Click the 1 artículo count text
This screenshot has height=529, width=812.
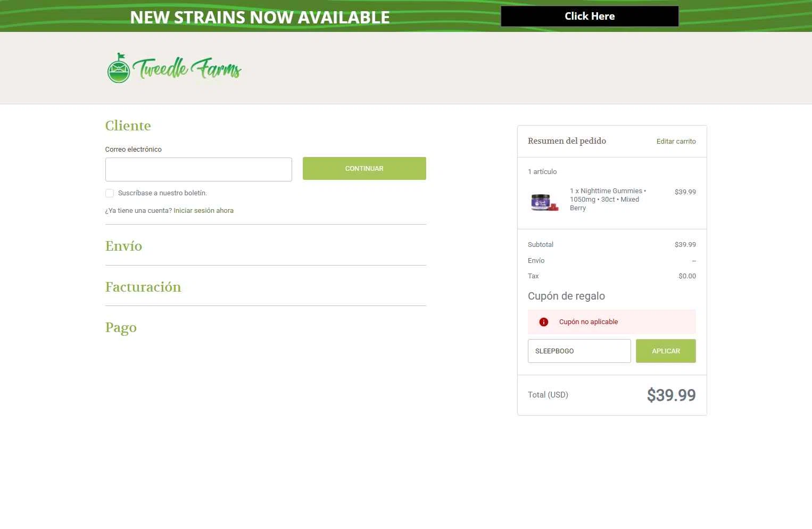(542, 172)
